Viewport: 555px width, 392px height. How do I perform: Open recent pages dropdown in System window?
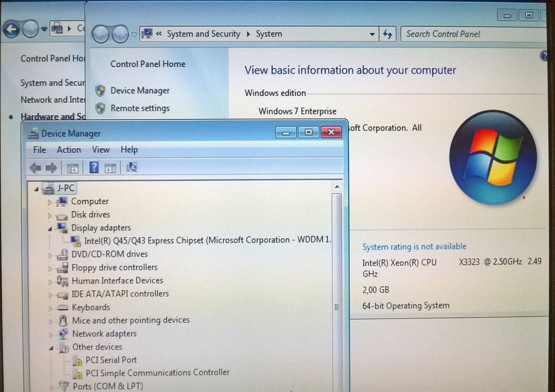click(134, 34)
